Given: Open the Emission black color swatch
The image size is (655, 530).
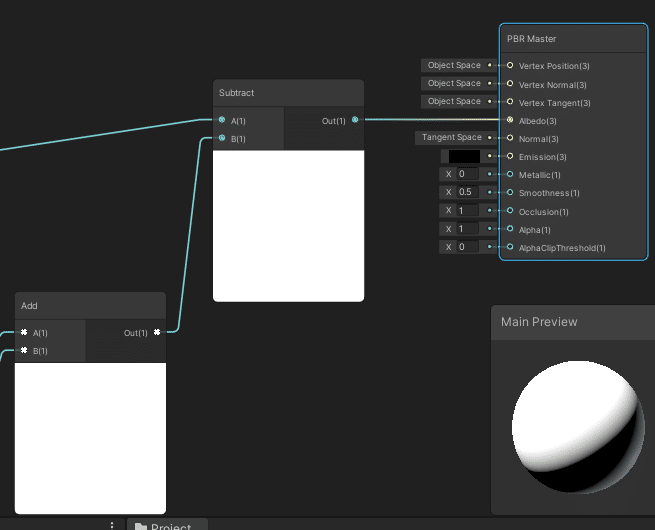Looking at the screenshot, I should coord(464,156).
